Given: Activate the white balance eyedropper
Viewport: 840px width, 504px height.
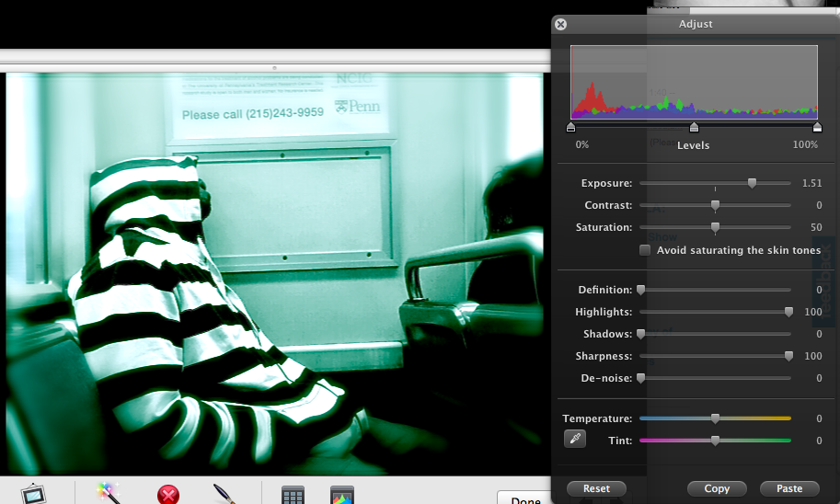Looking at the screenshot, I should [574, 441].
